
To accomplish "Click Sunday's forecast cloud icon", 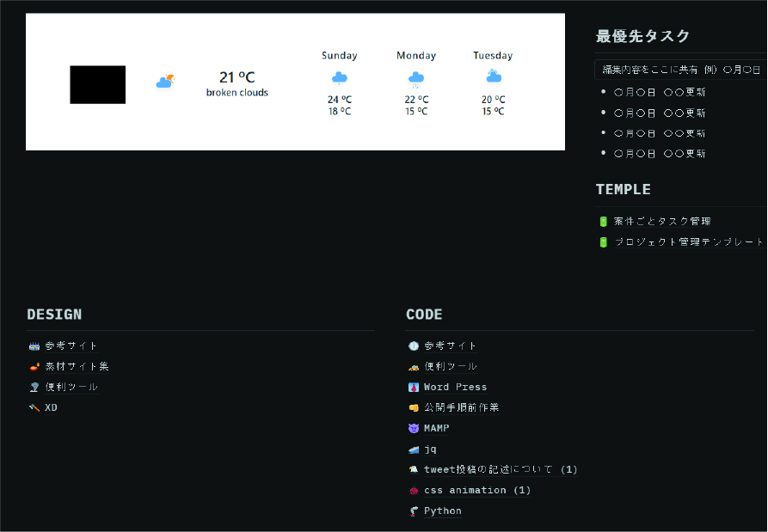I will (x=340, y=77).
